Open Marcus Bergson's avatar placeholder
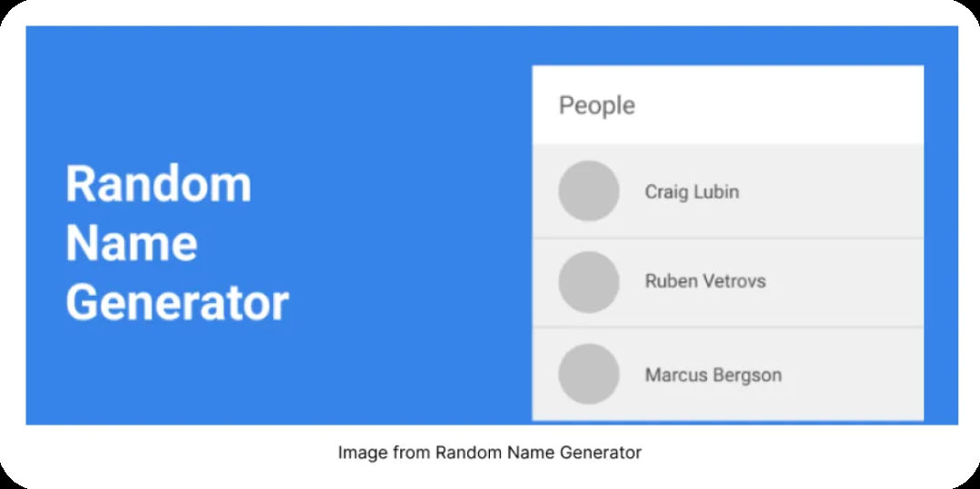 click(589, 374)
